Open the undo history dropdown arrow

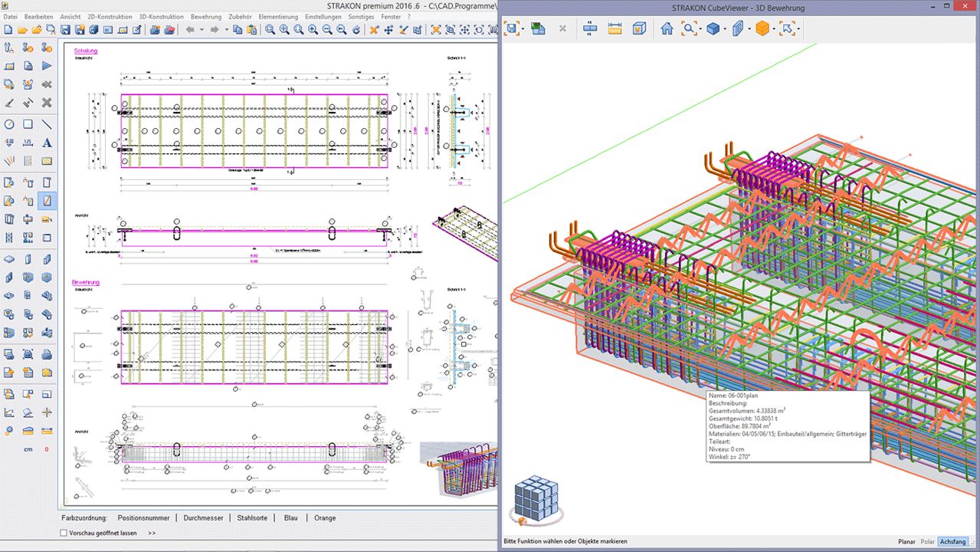coord(202,30)
